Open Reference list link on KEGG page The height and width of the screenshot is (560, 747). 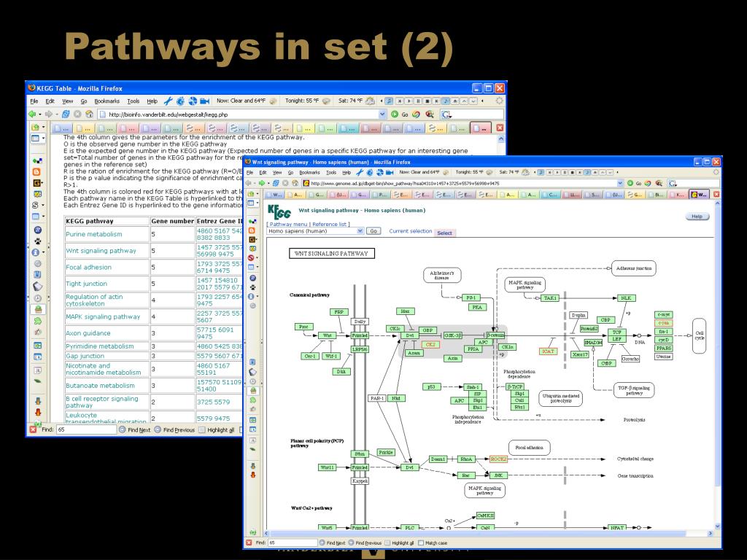(x=329, y=224)
